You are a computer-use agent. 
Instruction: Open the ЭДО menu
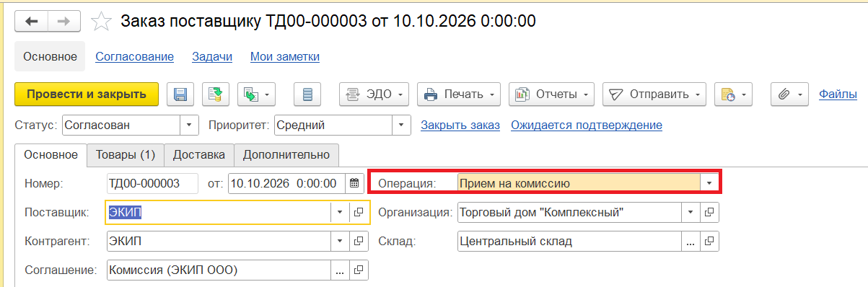pyautogui.click(x=374, y=94)
